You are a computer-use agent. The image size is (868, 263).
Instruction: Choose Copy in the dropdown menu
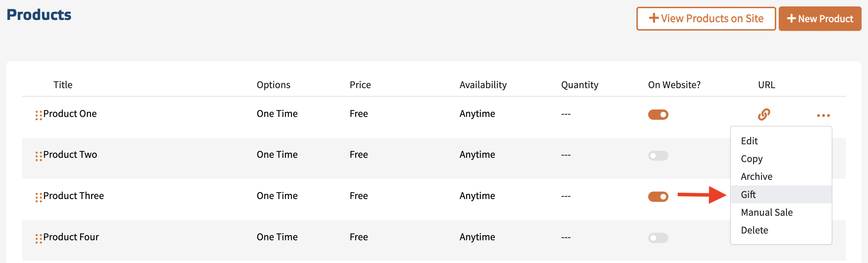pos(752,159)
